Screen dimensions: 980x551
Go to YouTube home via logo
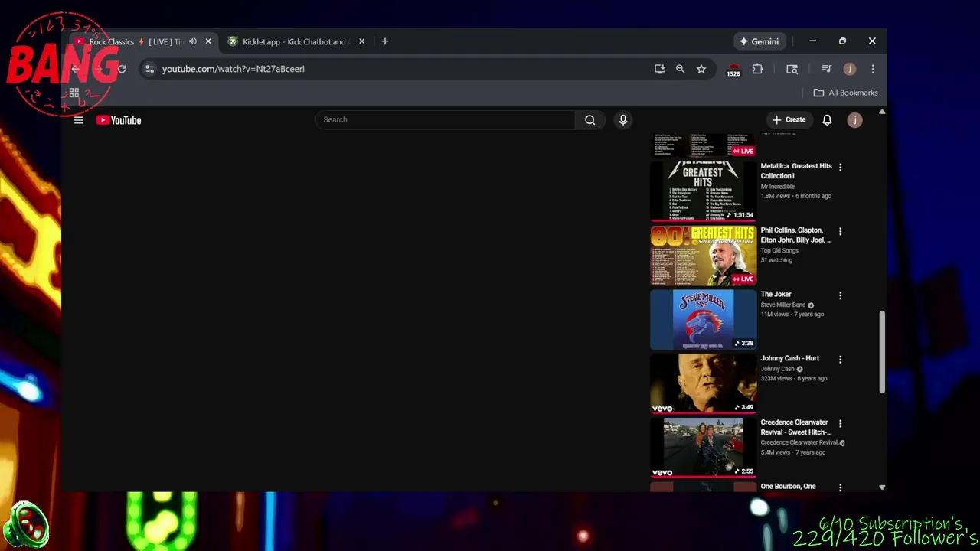pos(119,120)
